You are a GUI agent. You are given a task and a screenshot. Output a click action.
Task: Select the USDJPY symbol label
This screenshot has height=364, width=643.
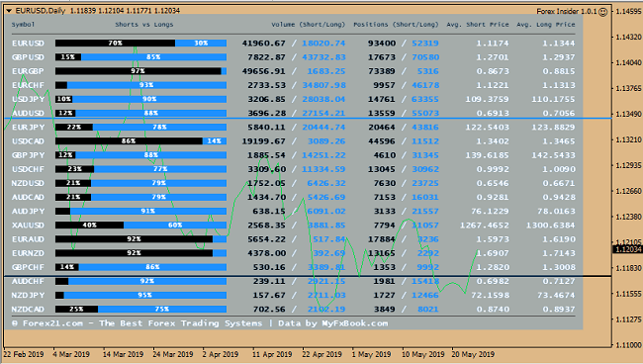[x=28, y=99]
